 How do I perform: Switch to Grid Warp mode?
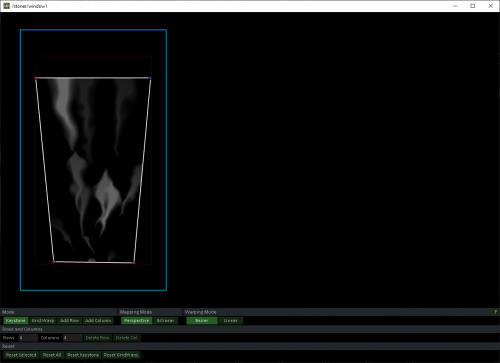point(43,321)
